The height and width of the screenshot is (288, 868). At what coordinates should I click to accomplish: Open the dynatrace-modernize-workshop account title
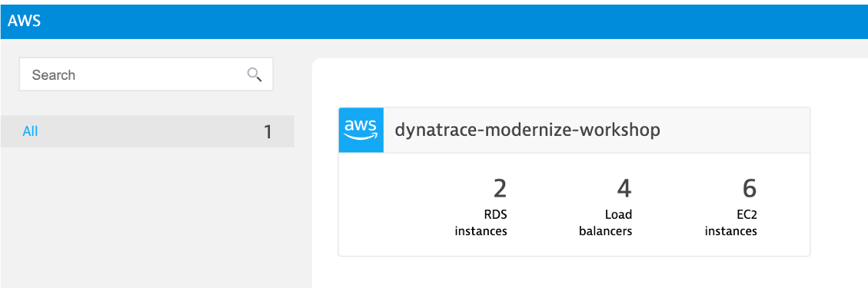pos(527,131)
